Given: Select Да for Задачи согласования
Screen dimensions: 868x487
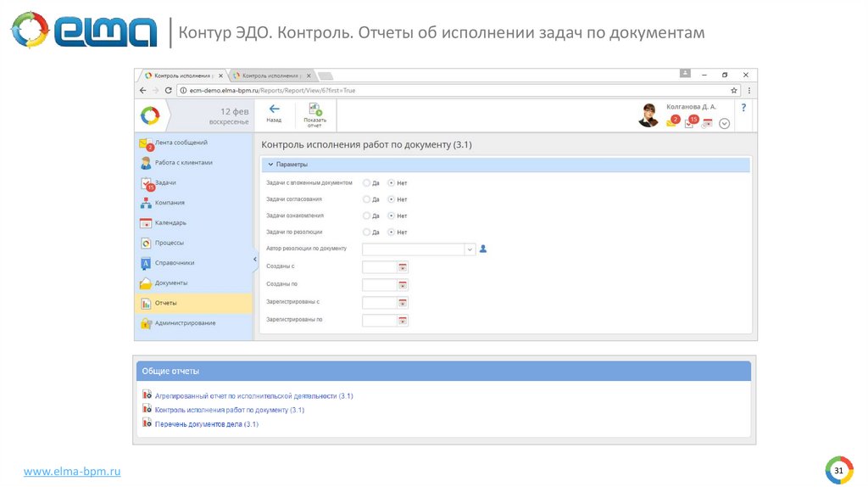Looking at the screenshot, I should pyautogui.click(x=366, y=199).
